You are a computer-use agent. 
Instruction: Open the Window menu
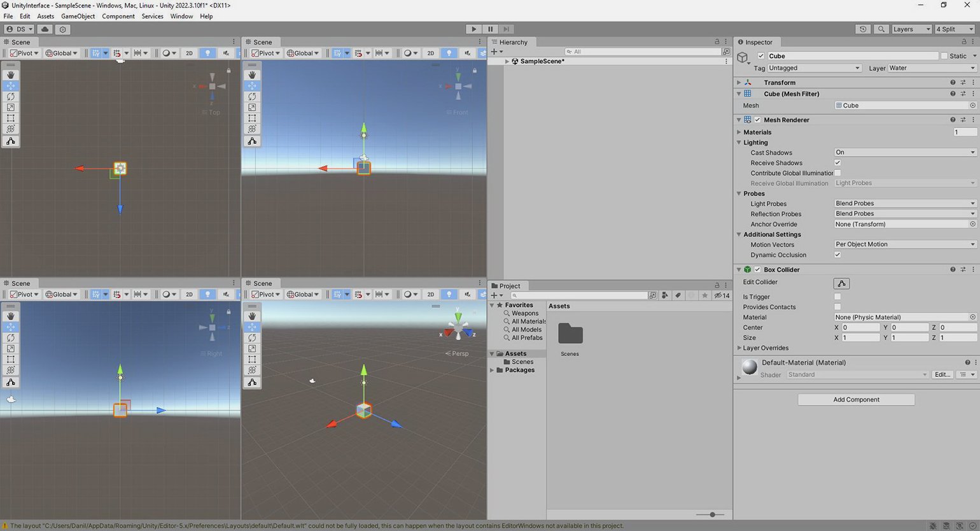pos(181,16)
